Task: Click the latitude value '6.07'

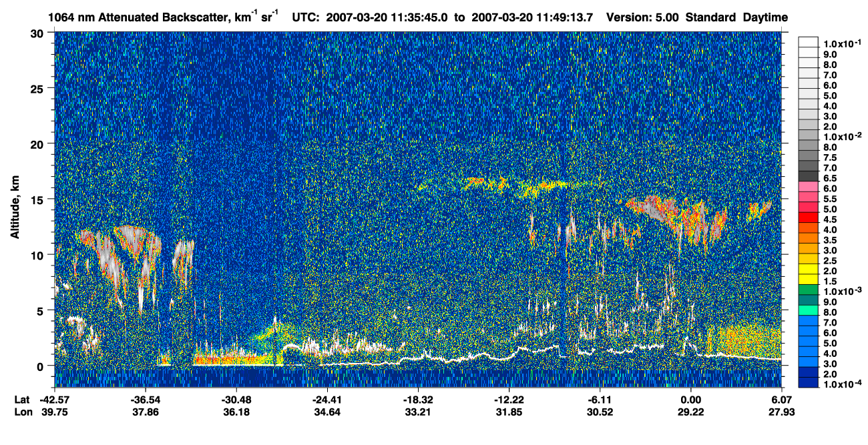Action: click(x=782, y=399)
